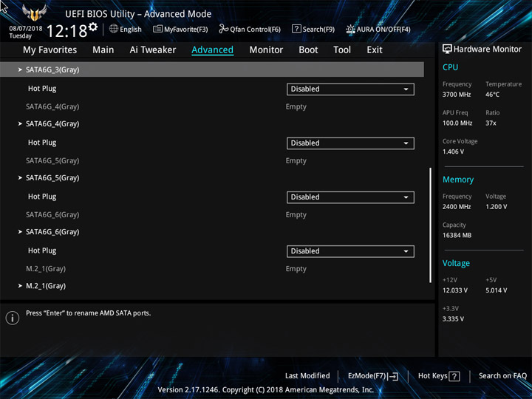Click the Memory voltage value 1.200 V
Screen dimensions: 532x399
click(x=496, y=207)
